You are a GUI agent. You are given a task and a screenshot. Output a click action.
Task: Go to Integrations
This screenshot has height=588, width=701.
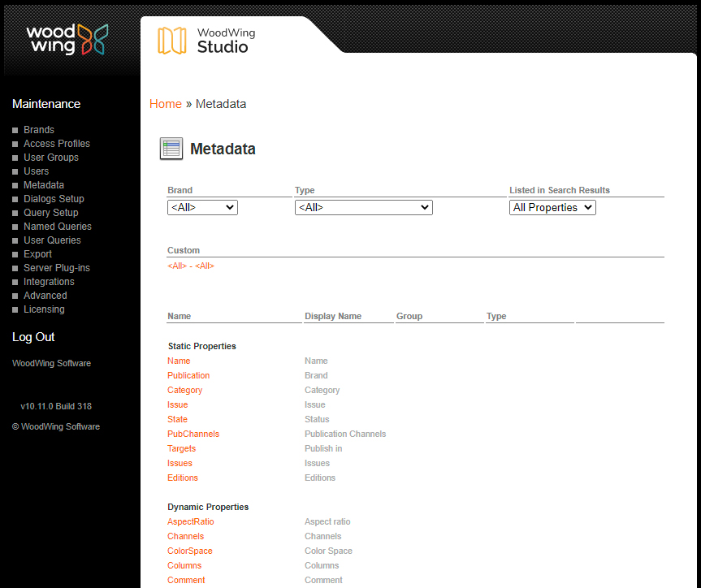pyautogui.click(x=50, y=282)
